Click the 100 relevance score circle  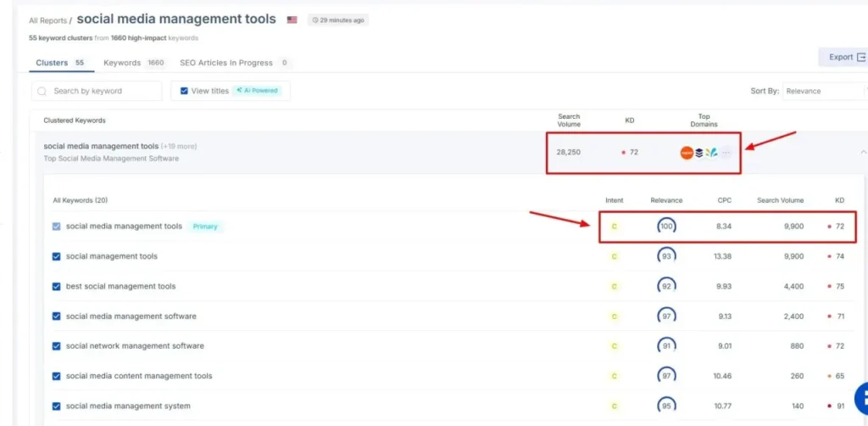point(666,227)
